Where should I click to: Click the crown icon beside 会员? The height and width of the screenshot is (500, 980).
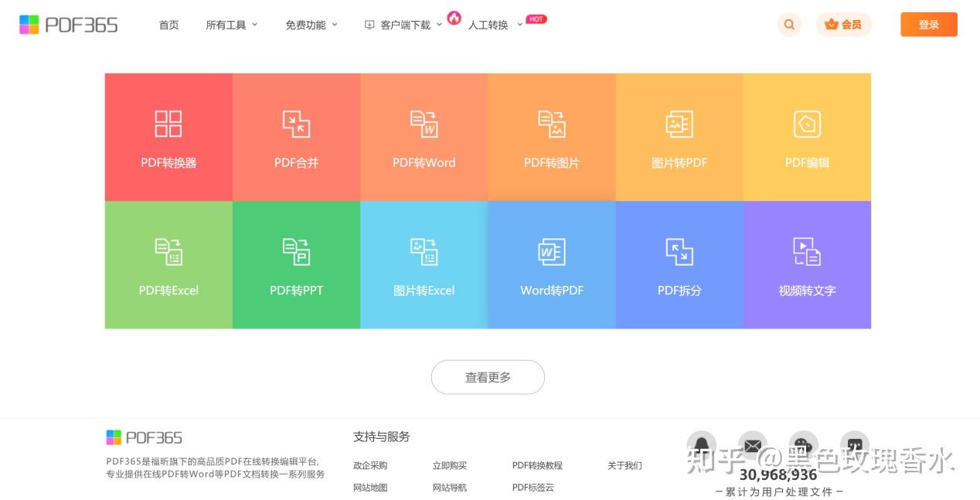(x=832, y=25)
